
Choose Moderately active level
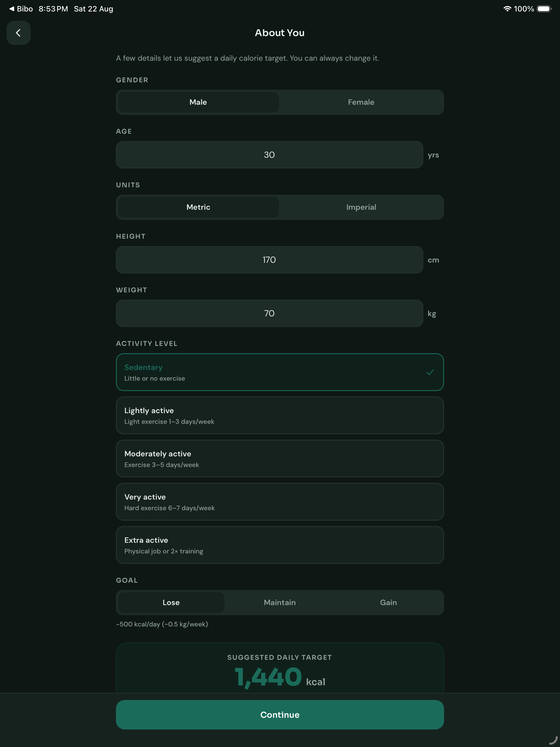[x=280, y=459]
